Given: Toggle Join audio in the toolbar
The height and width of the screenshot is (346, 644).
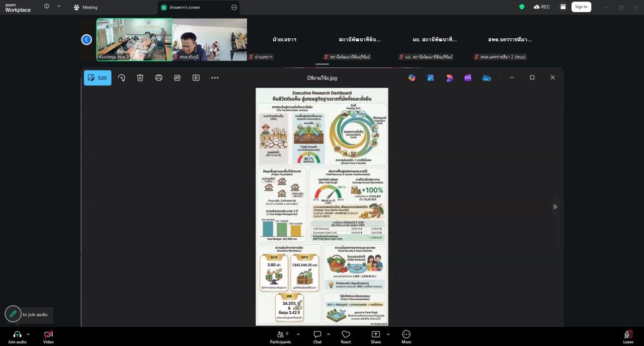Looking at the screenshot, I should 17,337.
